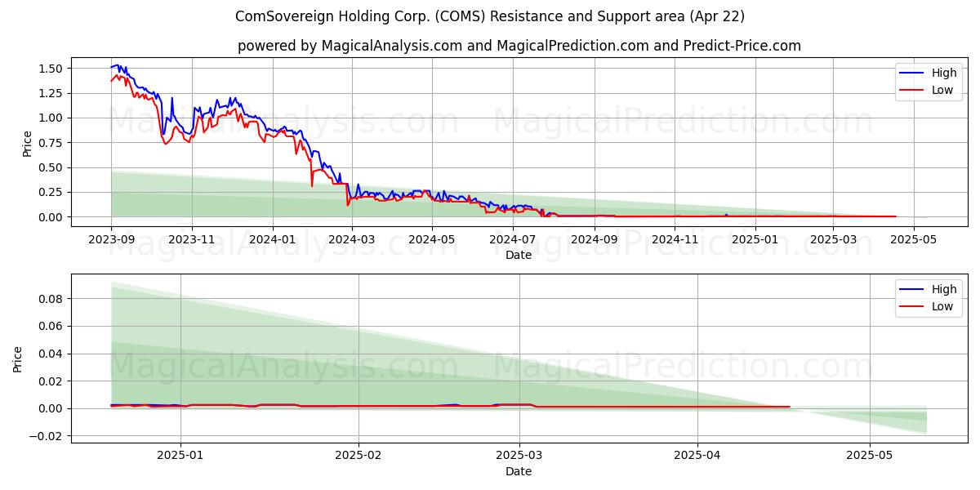Click the −0.02 price tick label
Screen dimensions: 980x490
[47, 435]
